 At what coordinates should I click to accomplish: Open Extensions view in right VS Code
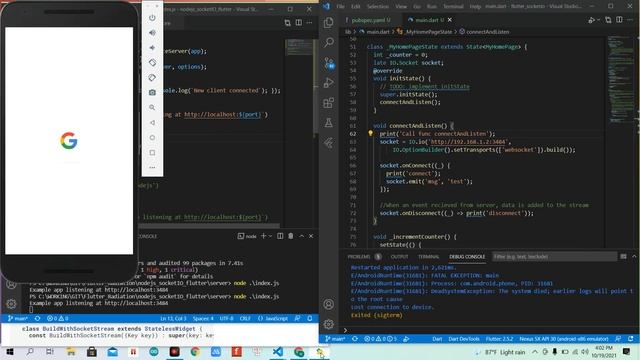click(329, 102)
